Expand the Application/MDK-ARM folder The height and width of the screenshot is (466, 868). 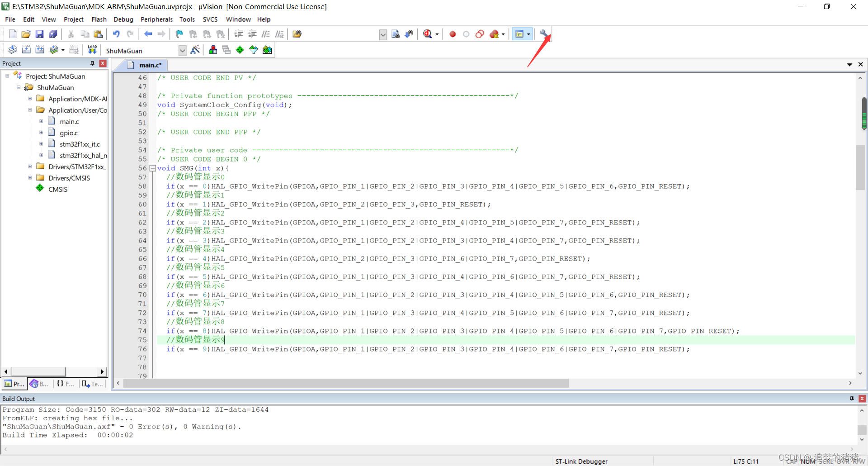30,99
